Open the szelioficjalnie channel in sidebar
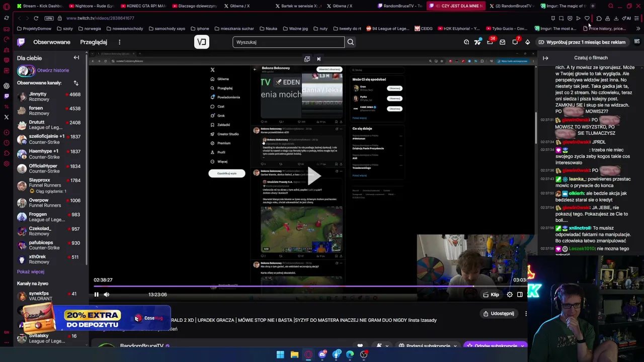The image size is (644, 362). click(x=49, y=139)
